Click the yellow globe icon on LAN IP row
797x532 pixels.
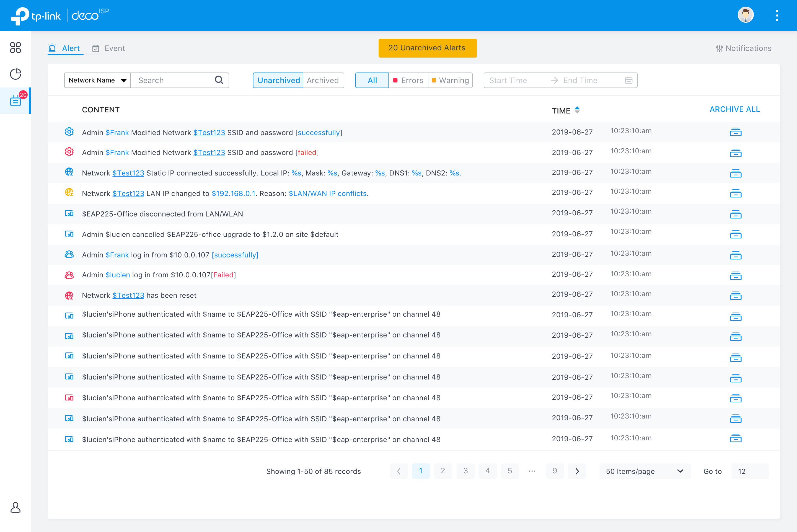[69, 192]
